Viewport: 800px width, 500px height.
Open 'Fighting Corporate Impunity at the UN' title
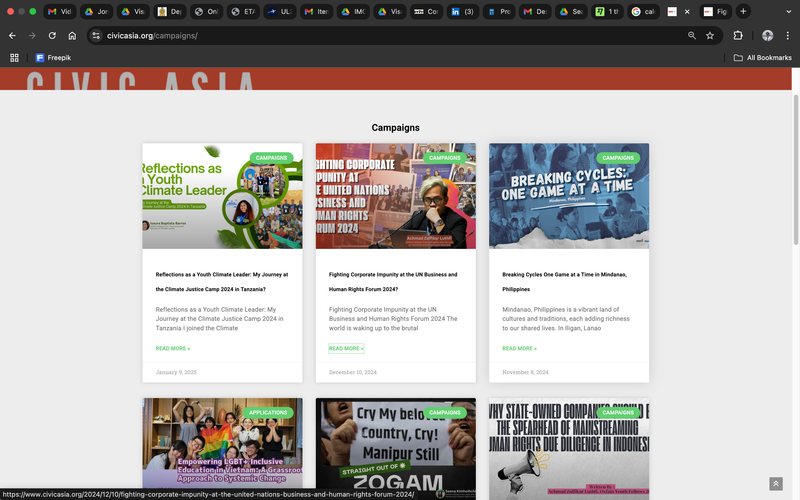[393, 282]
